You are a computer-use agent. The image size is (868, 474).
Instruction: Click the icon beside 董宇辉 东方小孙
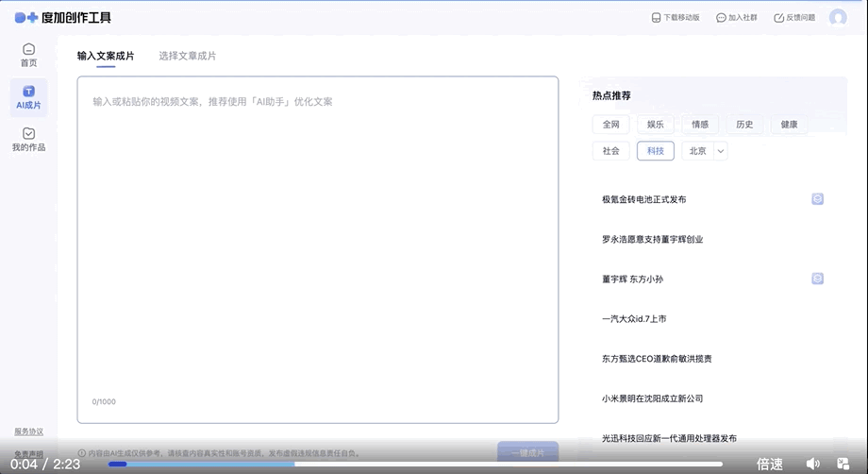point(818,279)
